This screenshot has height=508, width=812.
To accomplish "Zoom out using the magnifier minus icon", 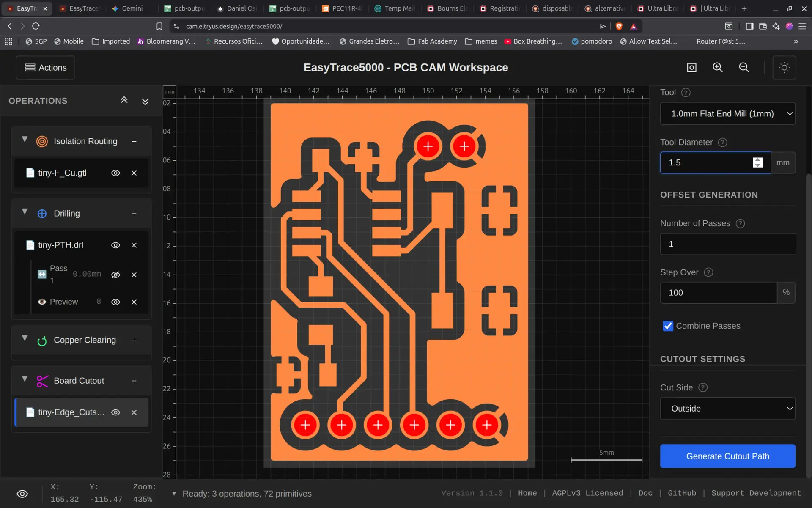I will point(744,68).
